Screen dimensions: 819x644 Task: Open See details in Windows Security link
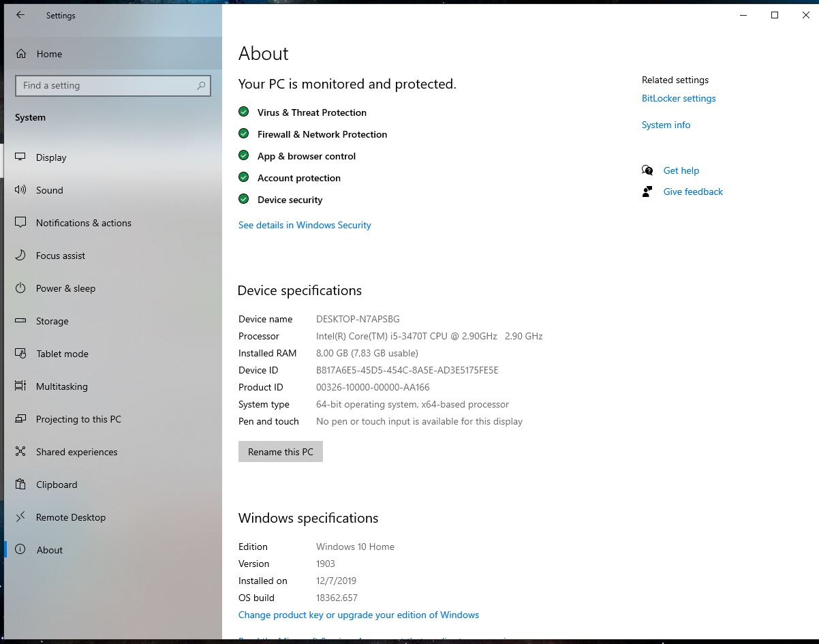click(x=305, y=225)
